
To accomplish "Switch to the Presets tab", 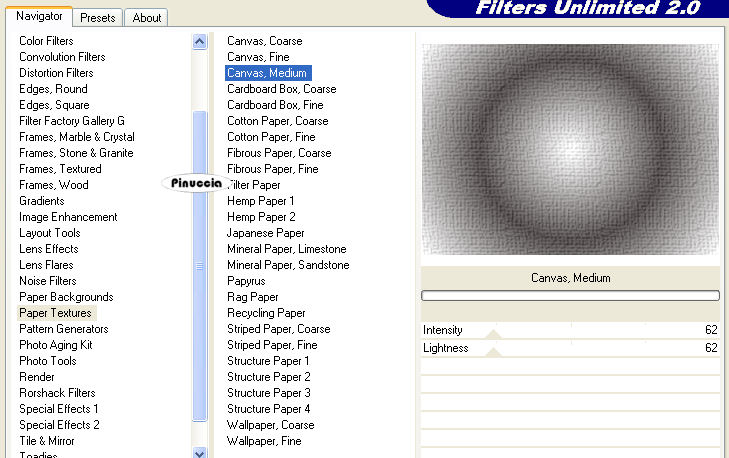I will [97, 18].
